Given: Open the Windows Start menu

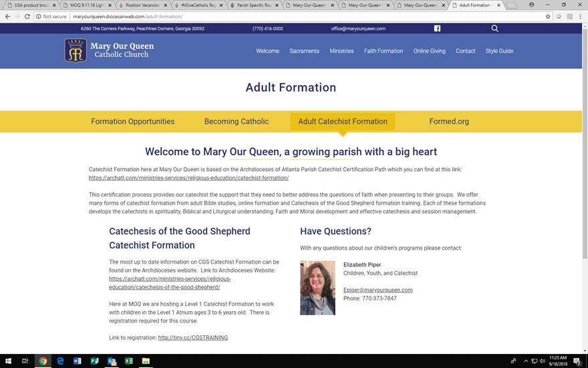Looking at the screenshot, I should [x=8, y=361].
